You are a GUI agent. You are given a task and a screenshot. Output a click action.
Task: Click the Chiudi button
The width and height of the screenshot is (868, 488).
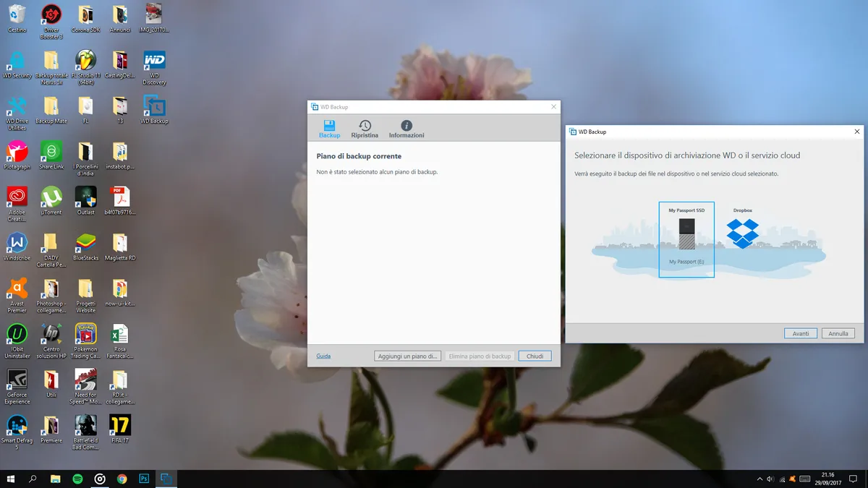[x=535, y=356]
